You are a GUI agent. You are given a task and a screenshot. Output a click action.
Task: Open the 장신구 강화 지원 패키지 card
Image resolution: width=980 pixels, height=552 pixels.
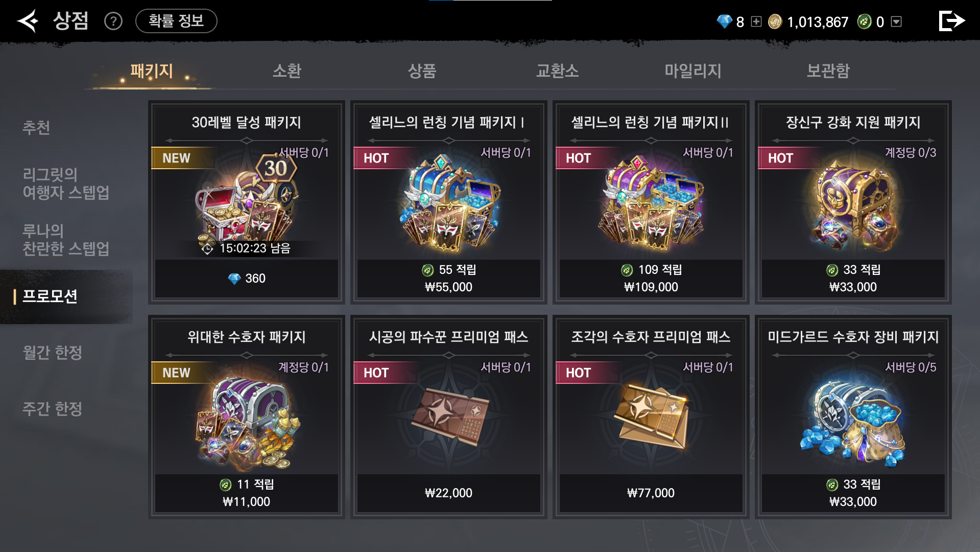pos(853,202)
